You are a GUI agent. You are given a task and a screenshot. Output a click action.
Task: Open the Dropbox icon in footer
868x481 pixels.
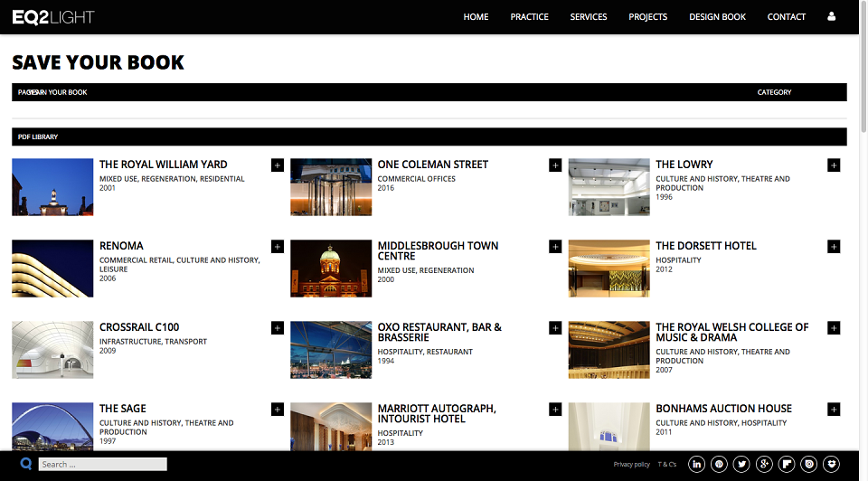(832, 464)
